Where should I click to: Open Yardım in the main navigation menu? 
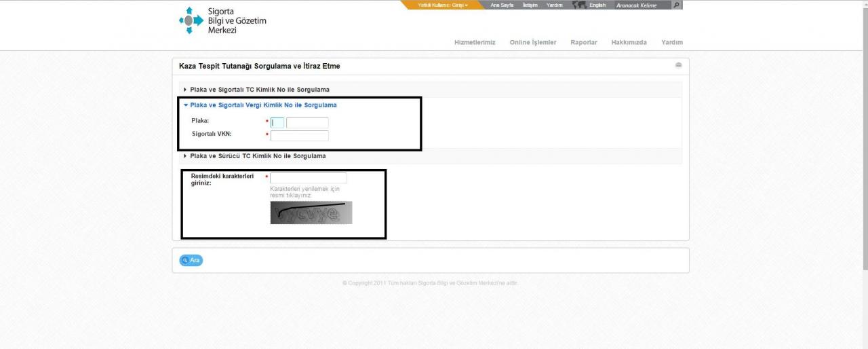tap(672, 42)
